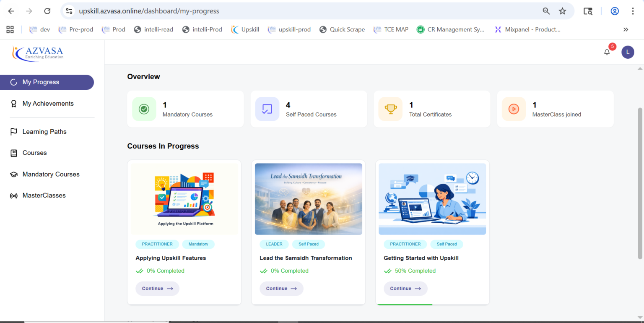The image size is (644, 323).
Task: Open the apps grid icon in bookmarks bar
Action: coord(10,29)
